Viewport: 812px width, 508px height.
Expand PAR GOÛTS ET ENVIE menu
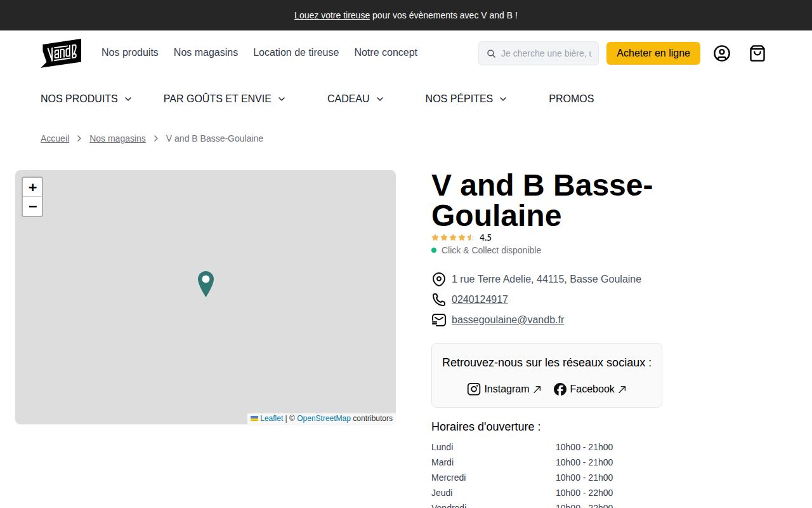[x=224, y=98]
